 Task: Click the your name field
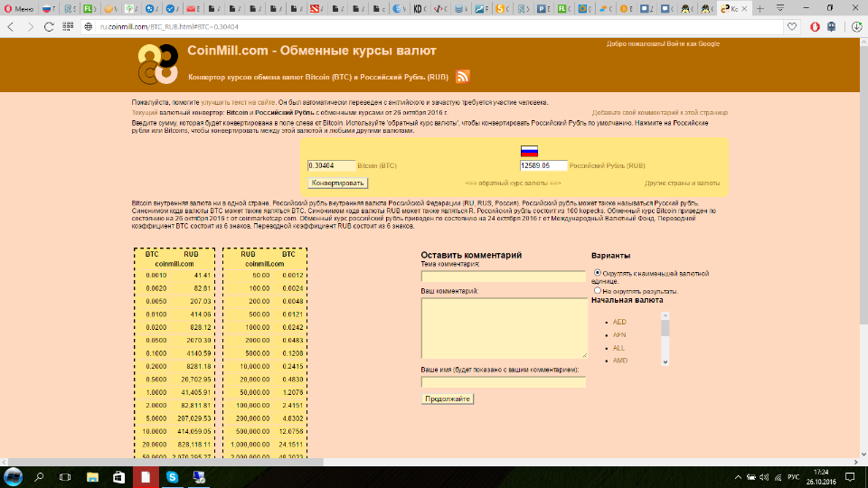pos(504,381)
